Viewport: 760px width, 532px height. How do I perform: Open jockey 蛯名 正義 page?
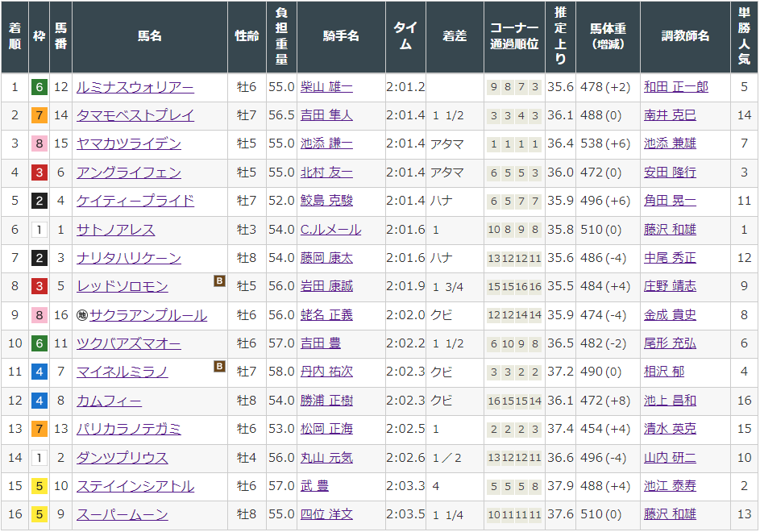point(326,315)
